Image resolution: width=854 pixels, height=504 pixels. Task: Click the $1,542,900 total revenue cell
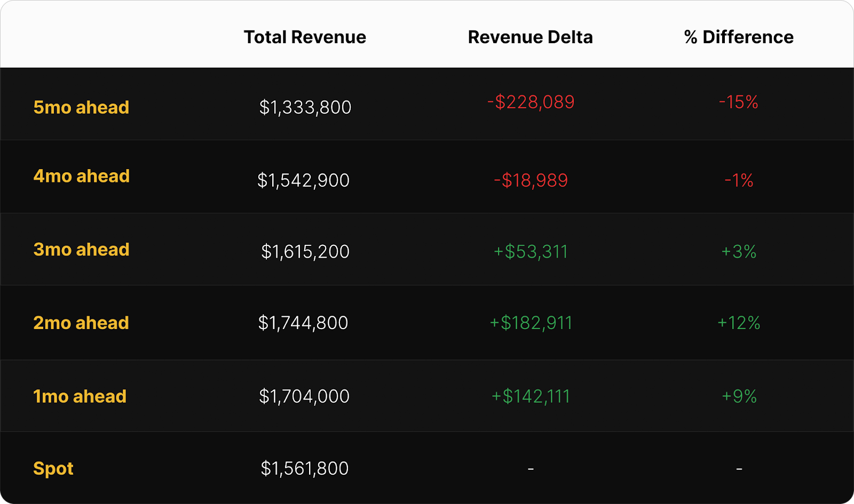tap(303, 180)
